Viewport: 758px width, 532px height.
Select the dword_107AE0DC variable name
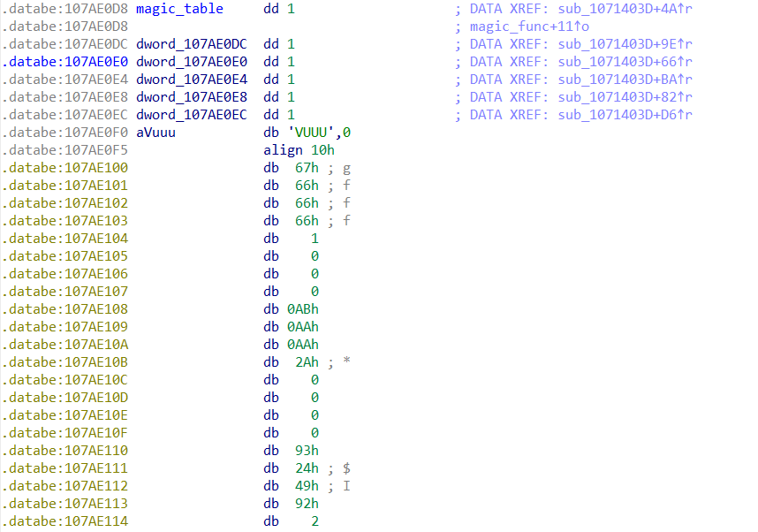click(191, 44)
